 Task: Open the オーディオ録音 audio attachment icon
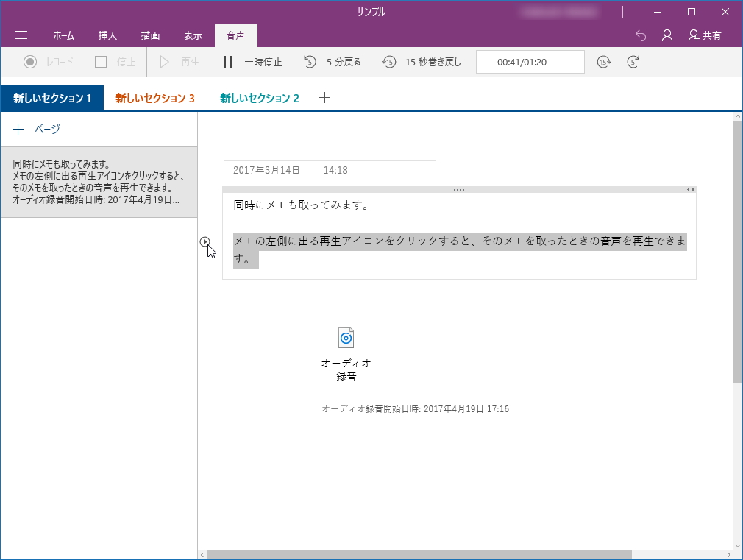[x=346, y=337]
